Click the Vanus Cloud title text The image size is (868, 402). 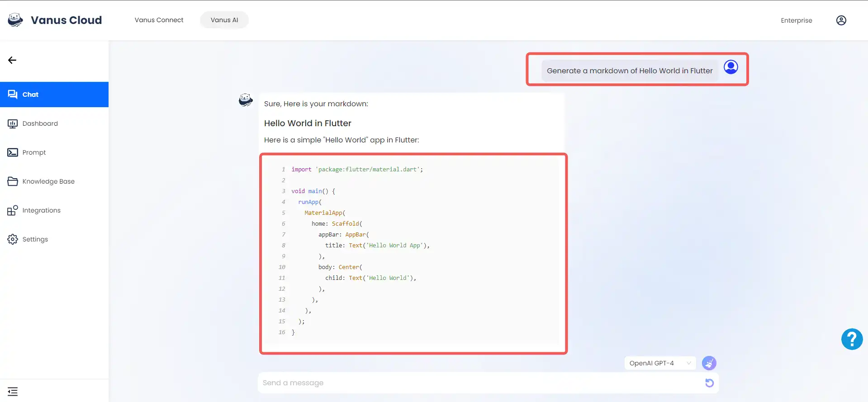[x=66, y=20]
